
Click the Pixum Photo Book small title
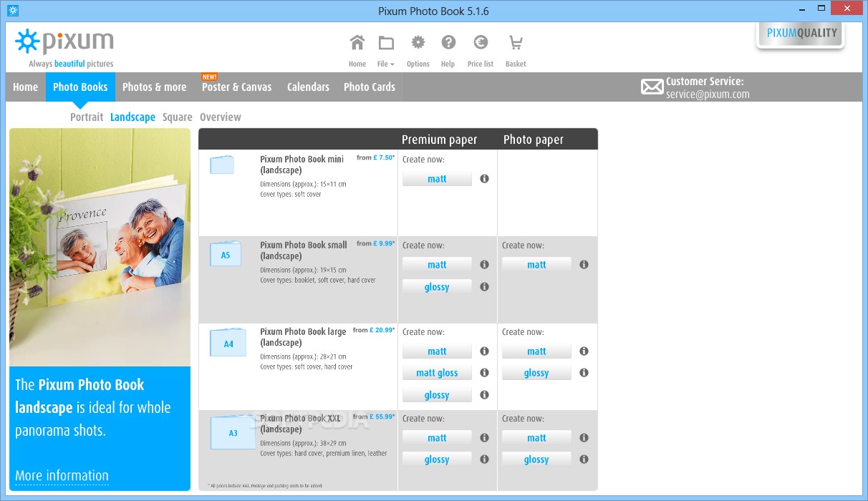[x=304, y=250]
